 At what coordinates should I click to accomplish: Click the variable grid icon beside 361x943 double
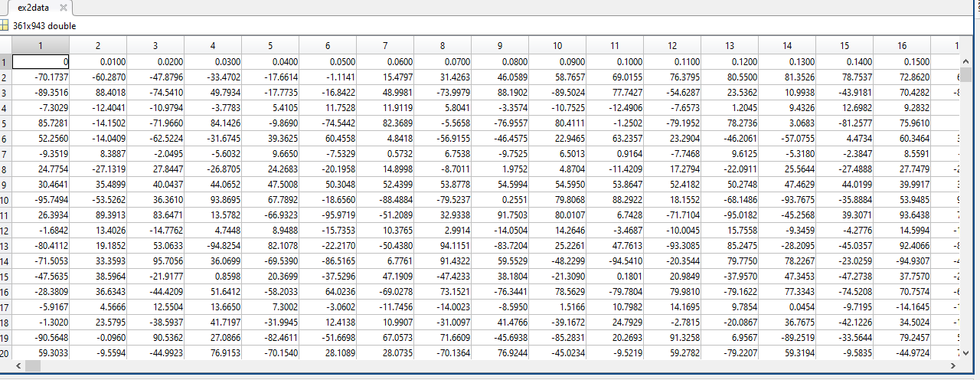[4, 26]
